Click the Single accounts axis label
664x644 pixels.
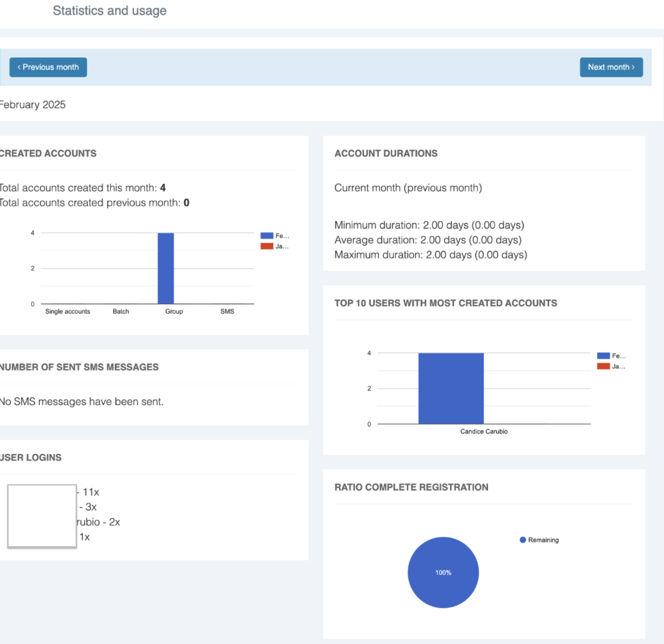tap(67, 312)
